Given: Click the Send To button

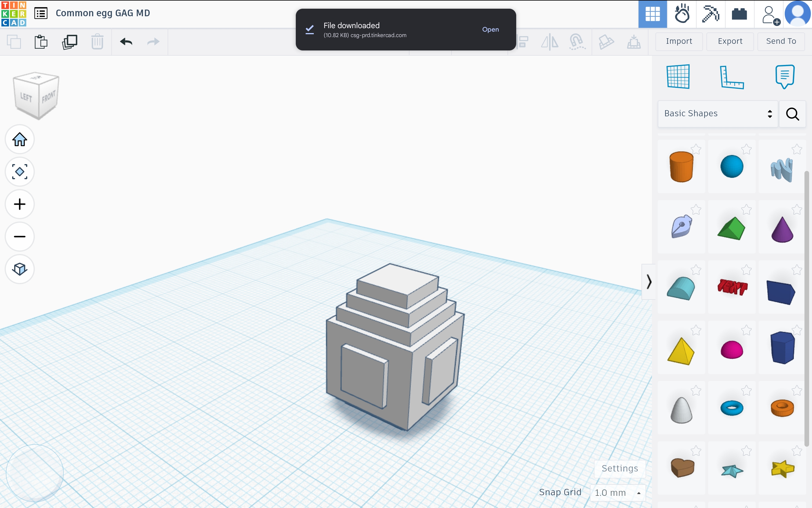Looking at the screenshot, I should [x=781, y=41].
